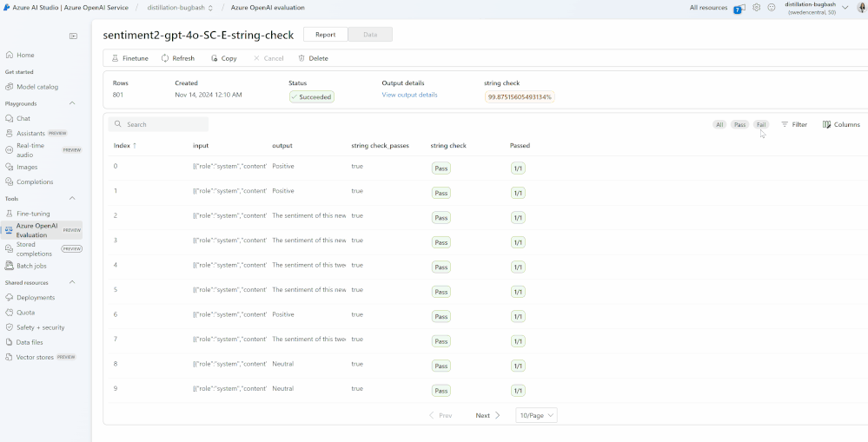
Task: Collapse the Tools section
Action: 72,199
